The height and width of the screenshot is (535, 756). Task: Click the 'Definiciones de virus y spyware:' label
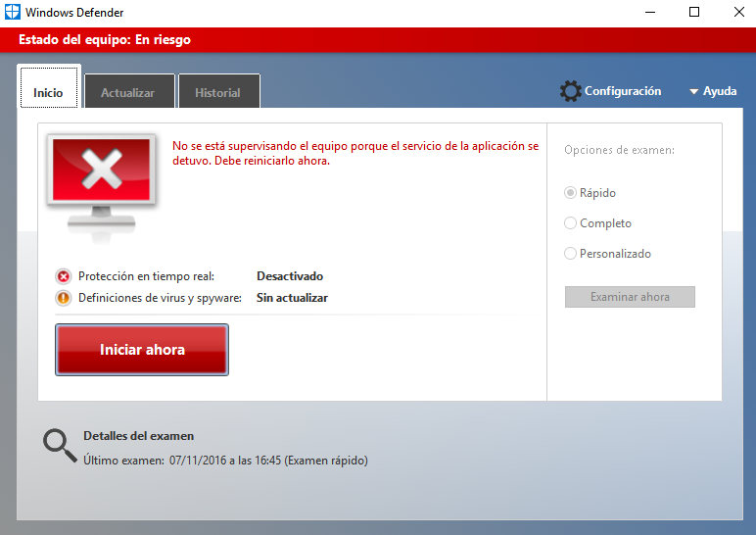(x=160, y=298)
